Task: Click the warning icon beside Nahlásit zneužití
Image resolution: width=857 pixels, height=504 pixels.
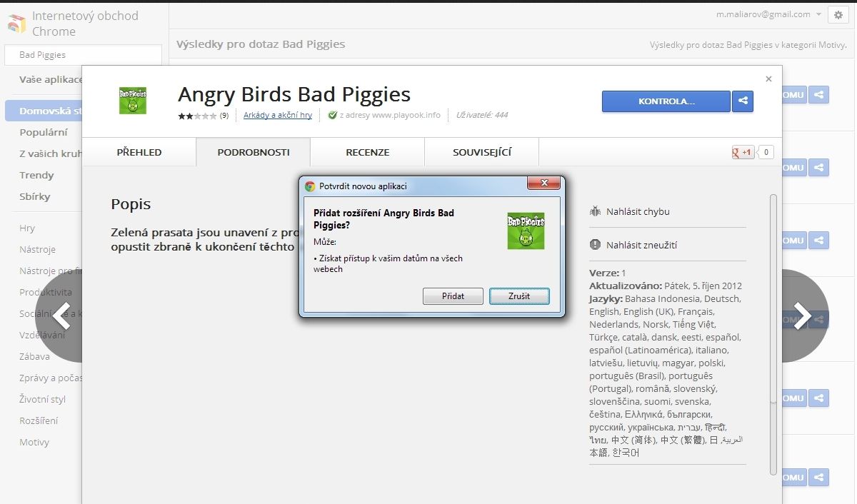Action: click(596, 245)
